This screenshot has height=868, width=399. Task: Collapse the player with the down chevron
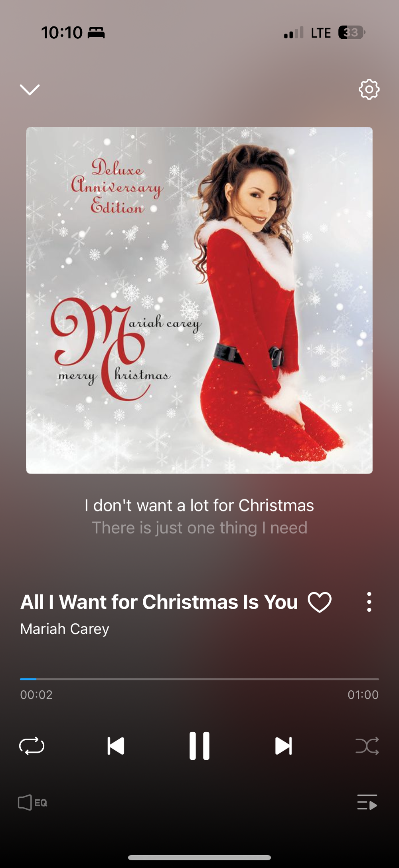[30, 89]
